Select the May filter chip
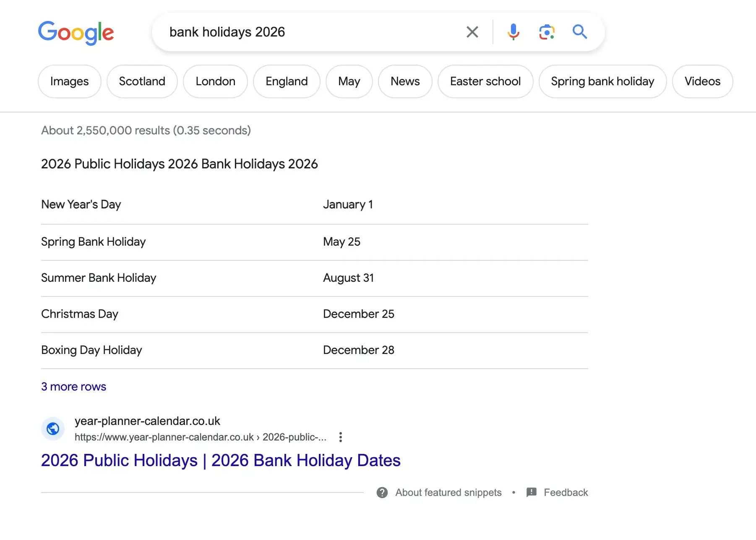756x540 pixels. point(349,81)
